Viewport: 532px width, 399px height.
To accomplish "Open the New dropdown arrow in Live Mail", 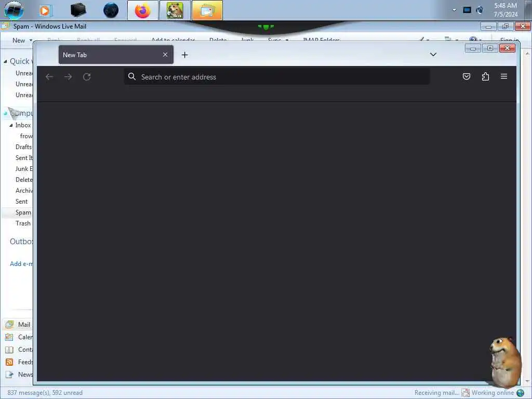I will (x=31, y=41).
